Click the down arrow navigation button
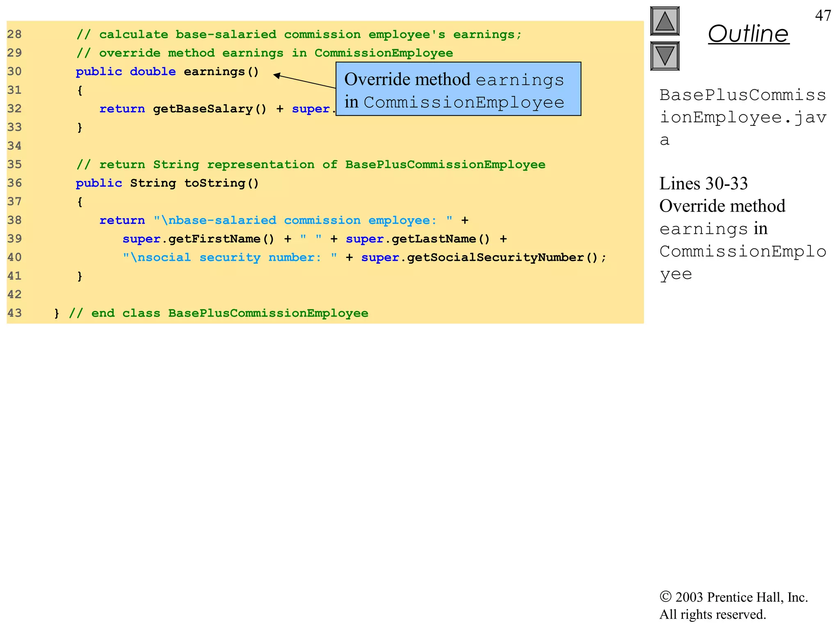Image resolution: width=840 pixels, height=630 pixels. point(664,56)
